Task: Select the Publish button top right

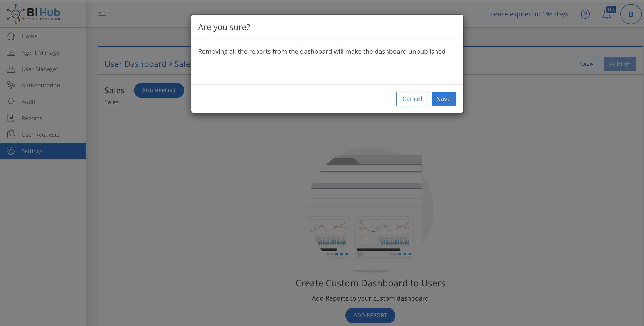Action: pyautogui.click(x=620, y=64)
